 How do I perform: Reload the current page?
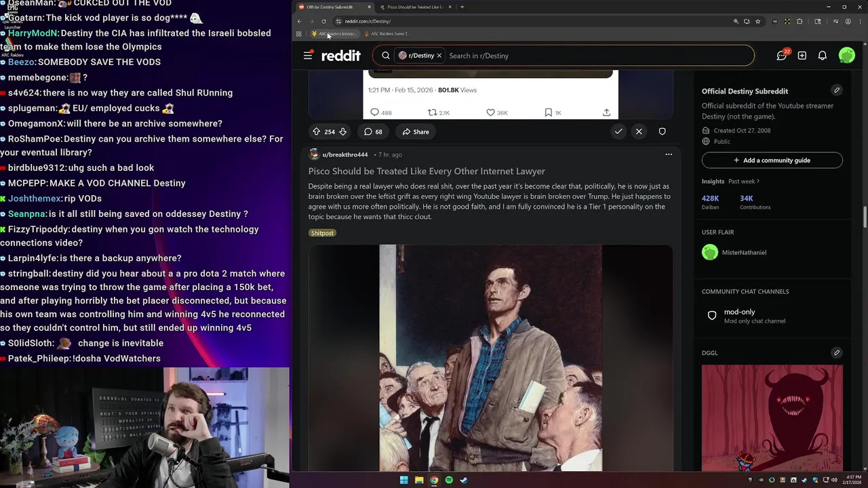[323, 21]
